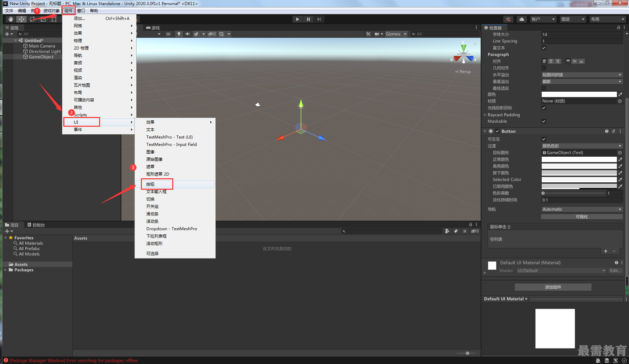The width and height of the screenshot is (629, 364).
Task: Open the Packages folder in Project
Action: 24,270
